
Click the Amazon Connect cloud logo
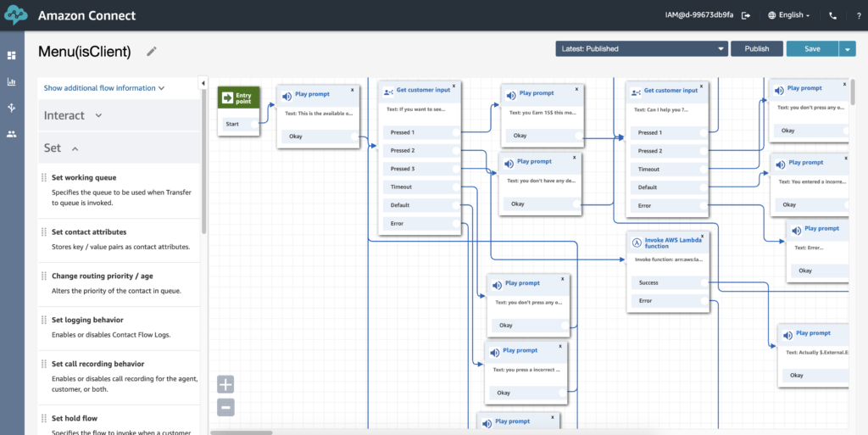[15, 15]
